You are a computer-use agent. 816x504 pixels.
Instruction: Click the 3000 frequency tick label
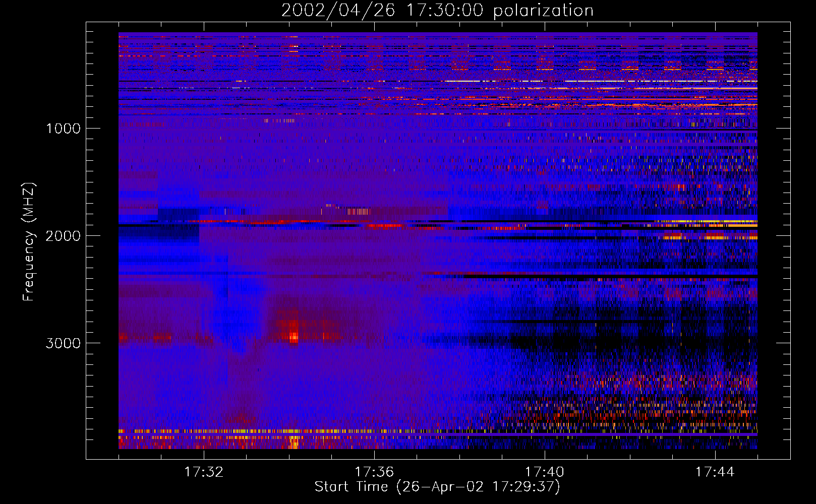click(x=63, y=343)
